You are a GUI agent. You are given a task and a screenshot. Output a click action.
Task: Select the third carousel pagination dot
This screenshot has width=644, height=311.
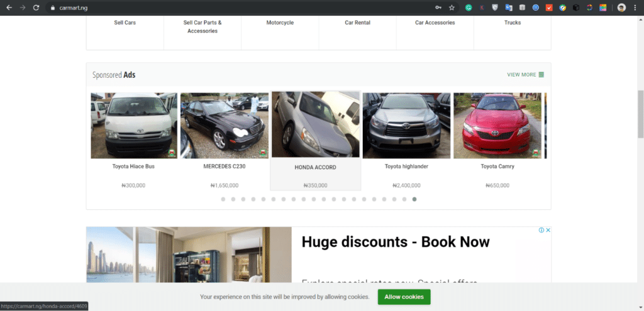coord(243,199)
